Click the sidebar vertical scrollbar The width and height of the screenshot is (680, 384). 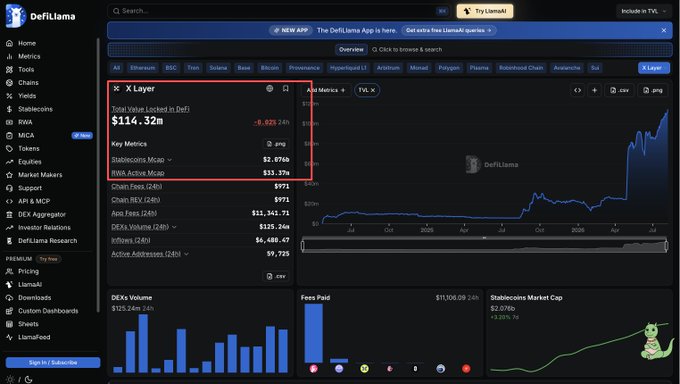click(98, 175)
